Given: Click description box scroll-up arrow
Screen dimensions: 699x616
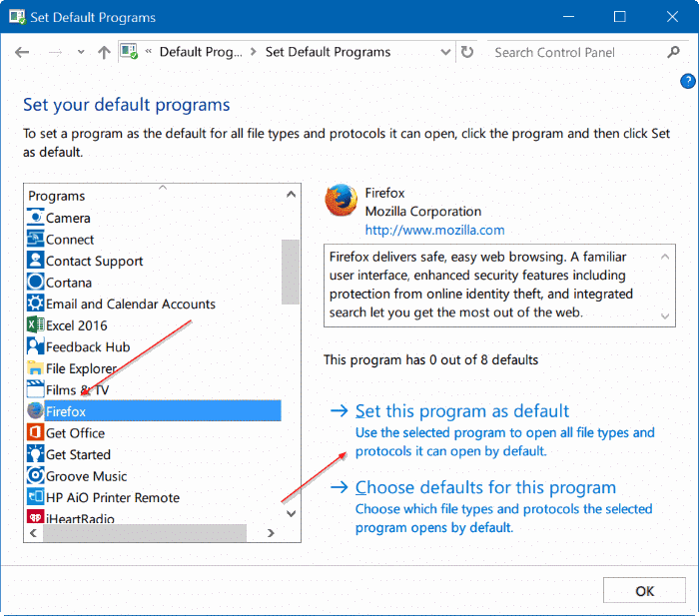Looking at the screenshot, I should pos(665,257).
